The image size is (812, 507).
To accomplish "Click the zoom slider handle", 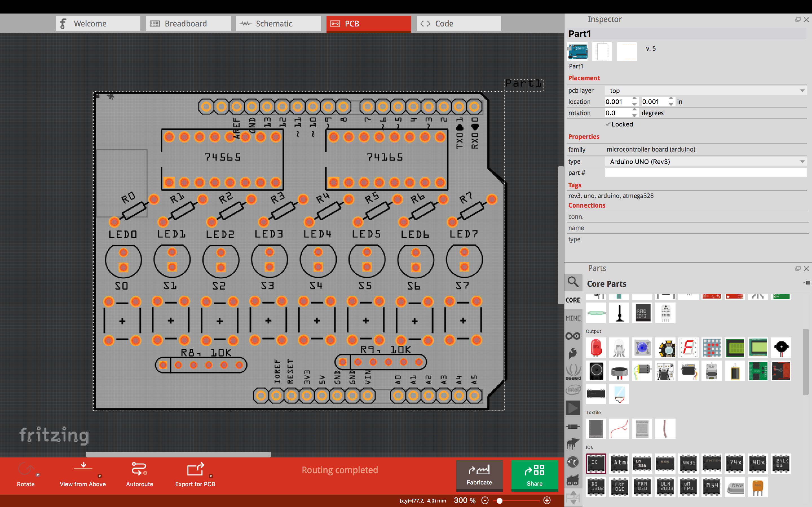I will pyautogui.click(x=500, y=501).
